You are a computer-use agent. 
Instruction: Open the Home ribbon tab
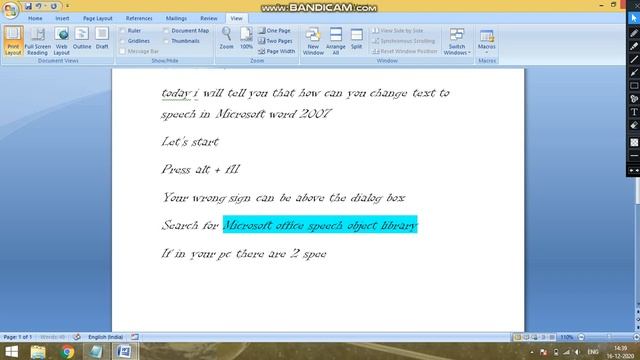pyautogui.click(x=35, y=18)
